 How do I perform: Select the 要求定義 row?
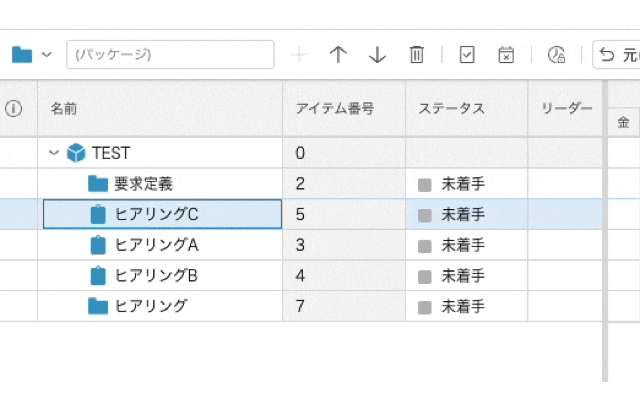tap(143, 184)
